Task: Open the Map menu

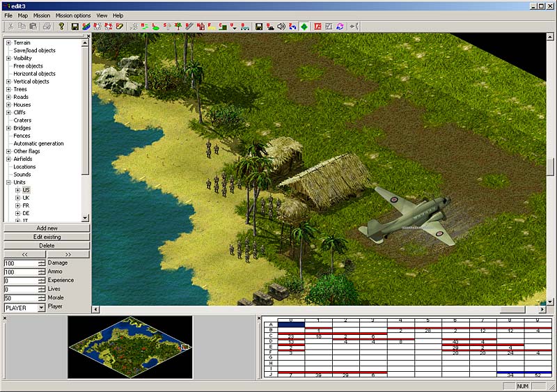Action: point(23,15)
